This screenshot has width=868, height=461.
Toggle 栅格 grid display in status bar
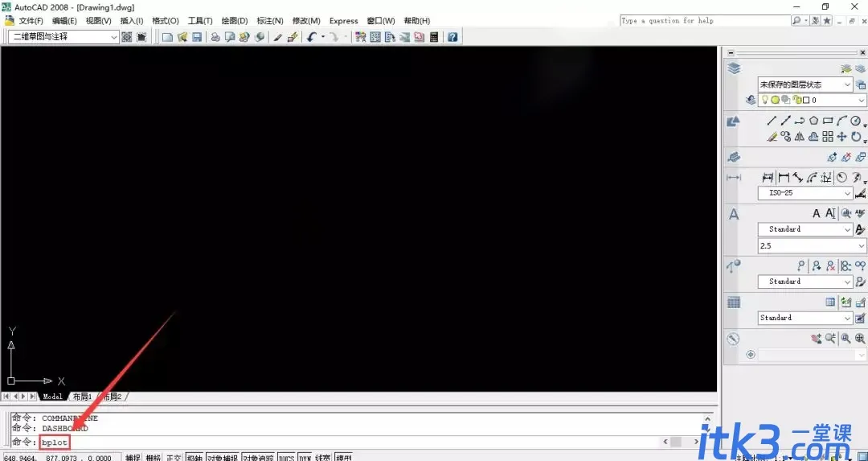[154, 458]
